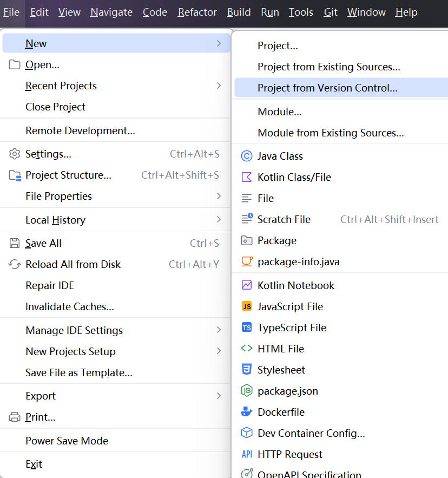Open the Build menu
This screenshot has width=448, height=478.
[x=239, y=12]
